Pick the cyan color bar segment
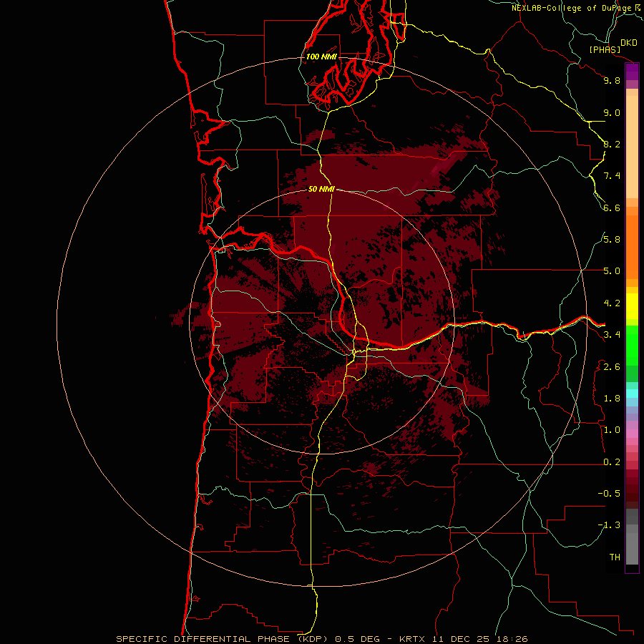 632,394
